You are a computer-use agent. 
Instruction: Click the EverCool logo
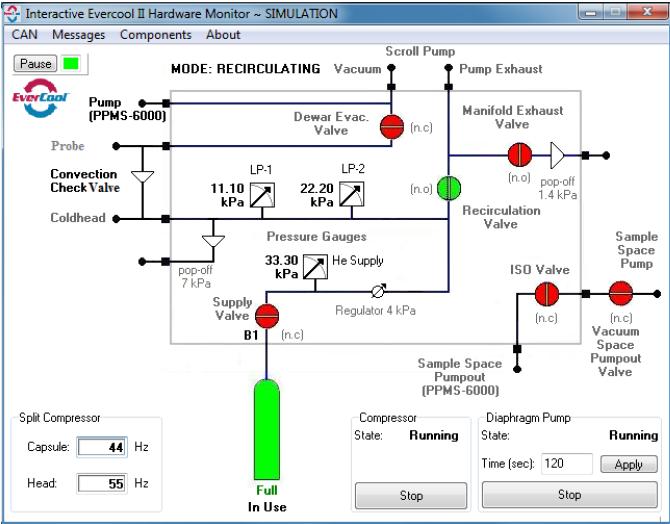[x=40, y=98]
